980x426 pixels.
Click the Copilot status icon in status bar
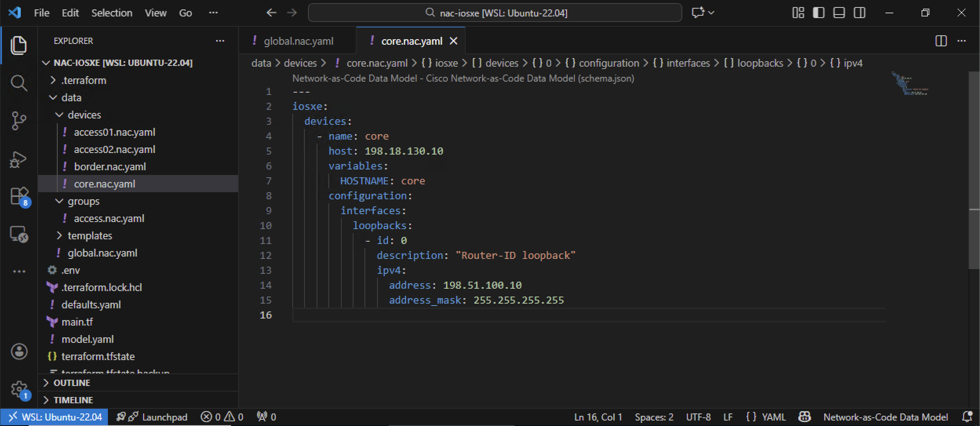pos(805,417)
